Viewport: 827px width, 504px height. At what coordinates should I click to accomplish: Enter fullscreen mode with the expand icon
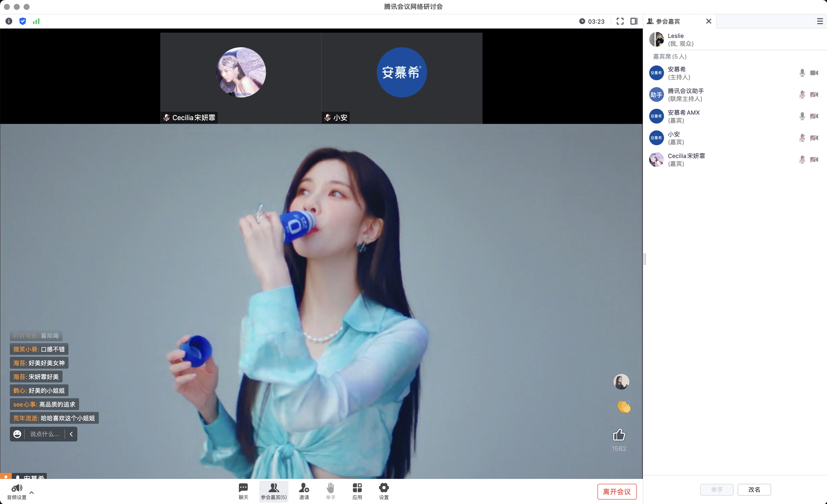pyautogui.click(x=620, y=21)
